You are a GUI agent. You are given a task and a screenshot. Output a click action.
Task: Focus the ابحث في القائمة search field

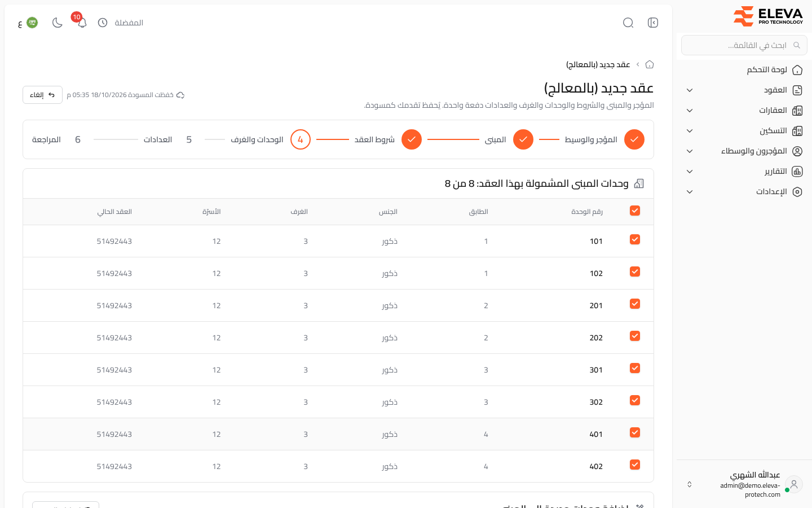[744, 45]
